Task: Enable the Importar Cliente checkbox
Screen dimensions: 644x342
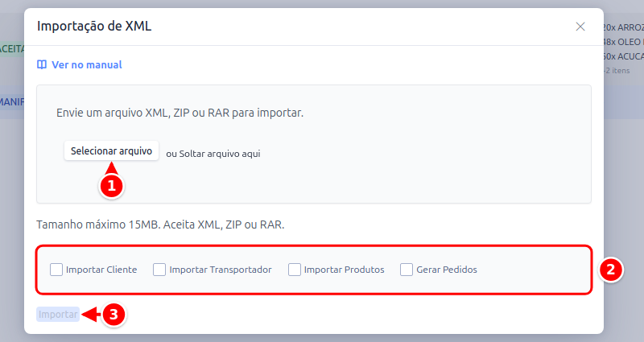Action: tap(56, 270)
